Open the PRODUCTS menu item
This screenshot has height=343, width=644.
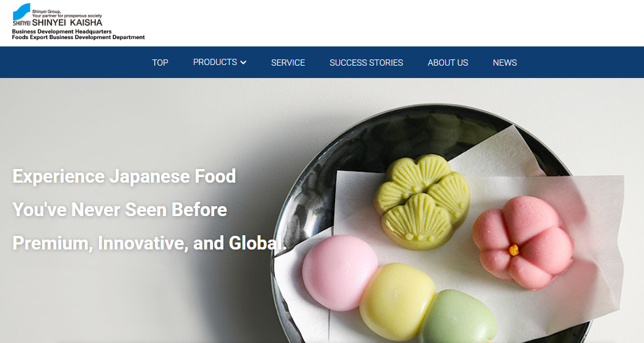[x=215, y=62]
